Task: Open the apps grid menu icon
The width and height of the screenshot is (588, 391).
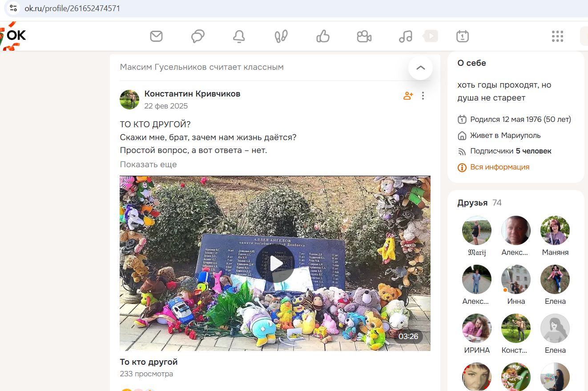Action: point(557,36)
